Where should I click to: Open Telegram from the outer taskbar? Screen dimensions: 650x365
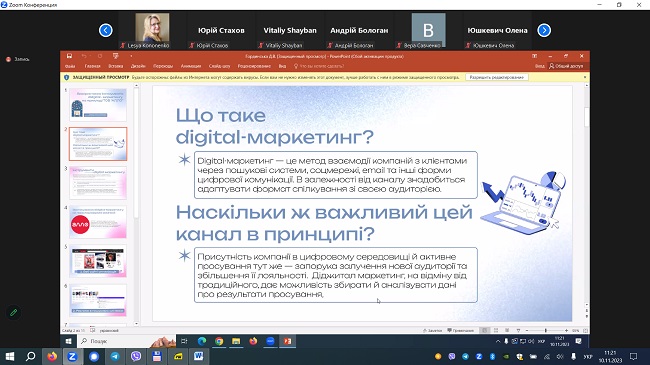point(115,356)
